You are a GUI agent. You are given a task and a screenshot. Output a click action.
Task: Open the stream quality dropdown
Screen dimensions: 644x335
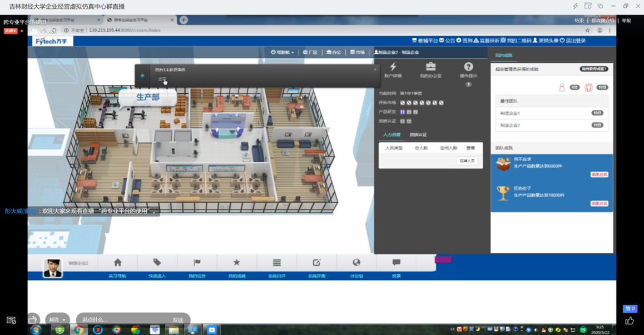point(57,319)
